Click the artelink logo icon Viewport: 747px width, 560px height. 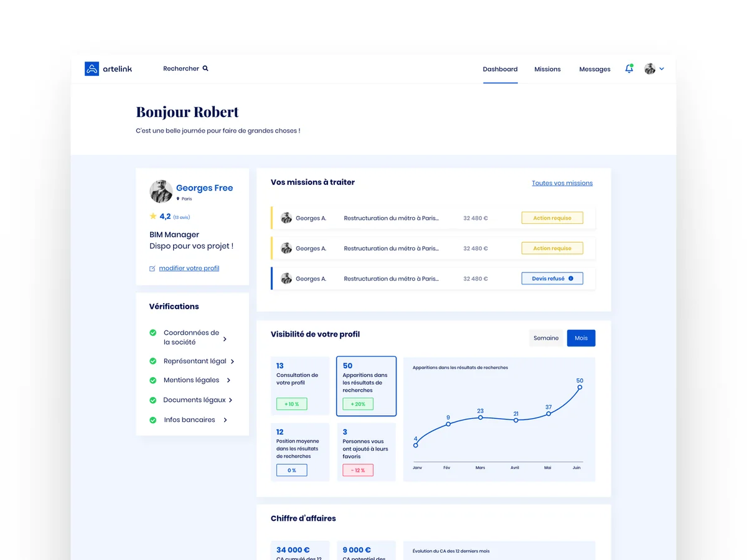pos(92,68)
